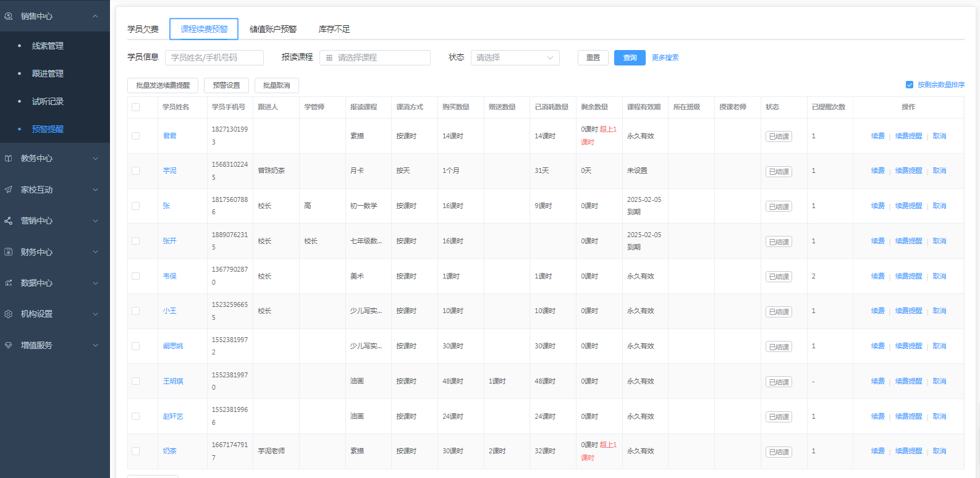Click 取消 for student 小王

(940, 311)
